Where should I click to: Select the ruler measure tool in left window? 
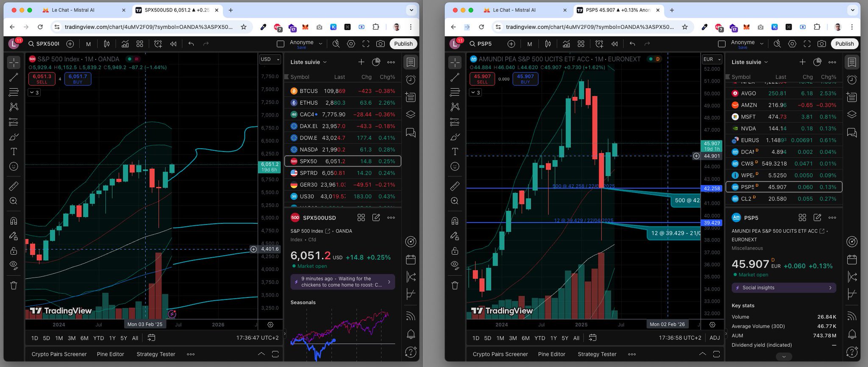click(x=14, y=186)
